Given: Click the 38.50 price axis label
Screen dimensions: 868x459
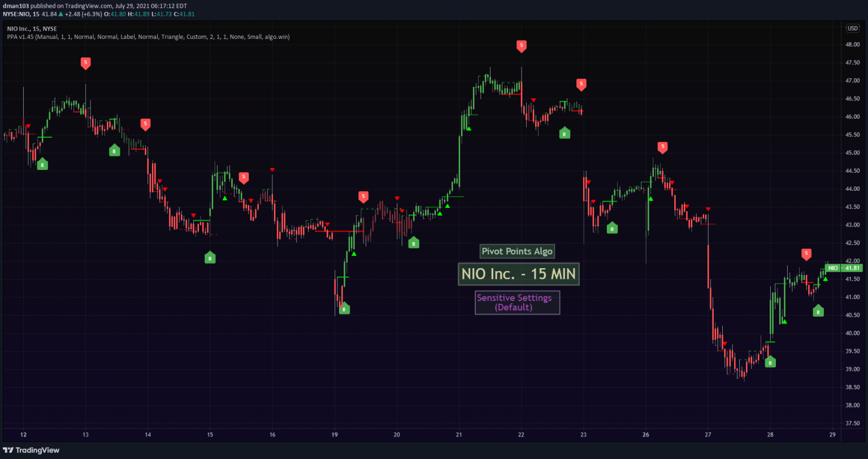Looking at the screenshot, I should [x=852, y=387].
